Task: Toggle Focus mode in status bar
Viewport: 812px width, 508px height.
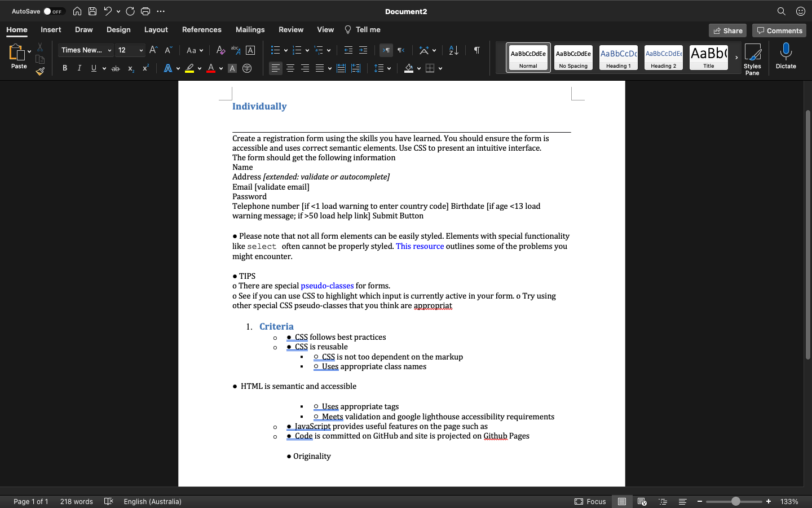Action: pos(590,501)
